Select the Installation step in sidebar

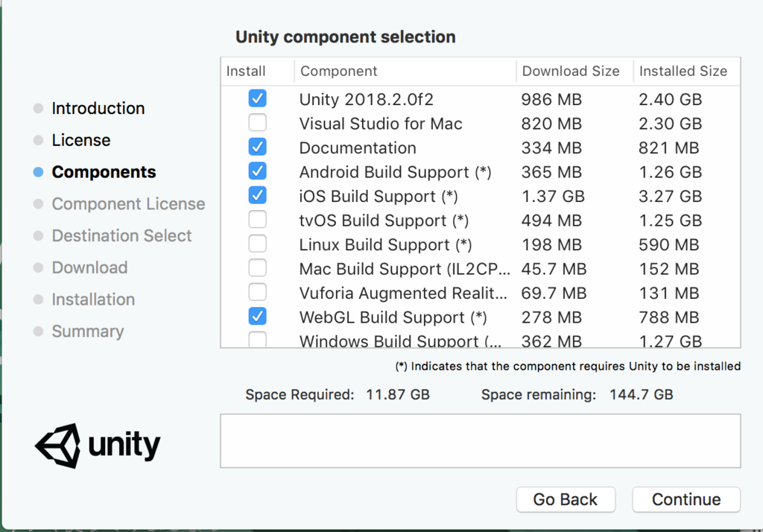(93, 300)
